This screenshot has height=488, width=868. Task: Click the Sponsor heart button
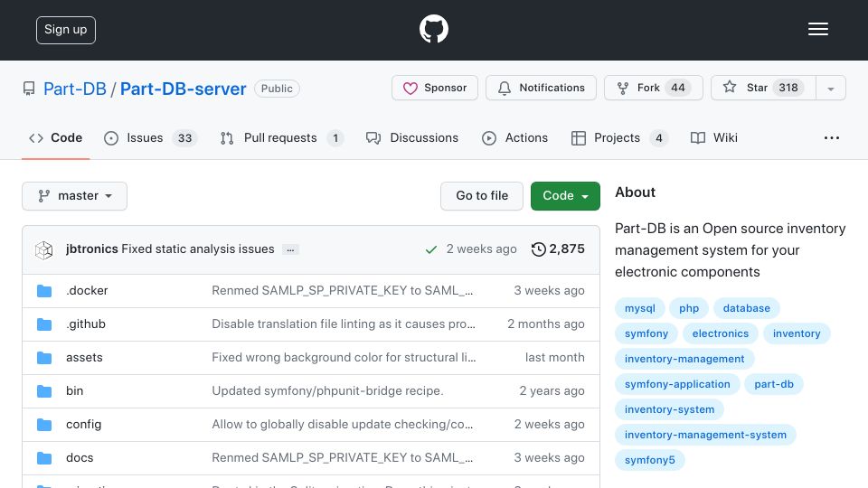435,88
